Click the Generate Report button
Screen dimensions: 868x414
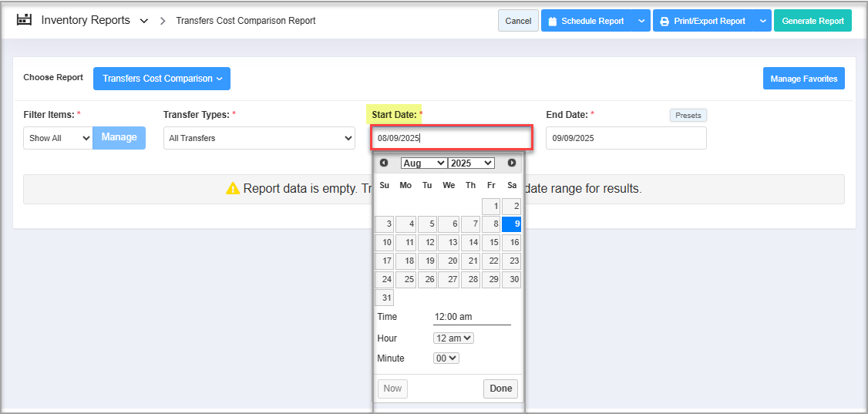tap(812, 21)
